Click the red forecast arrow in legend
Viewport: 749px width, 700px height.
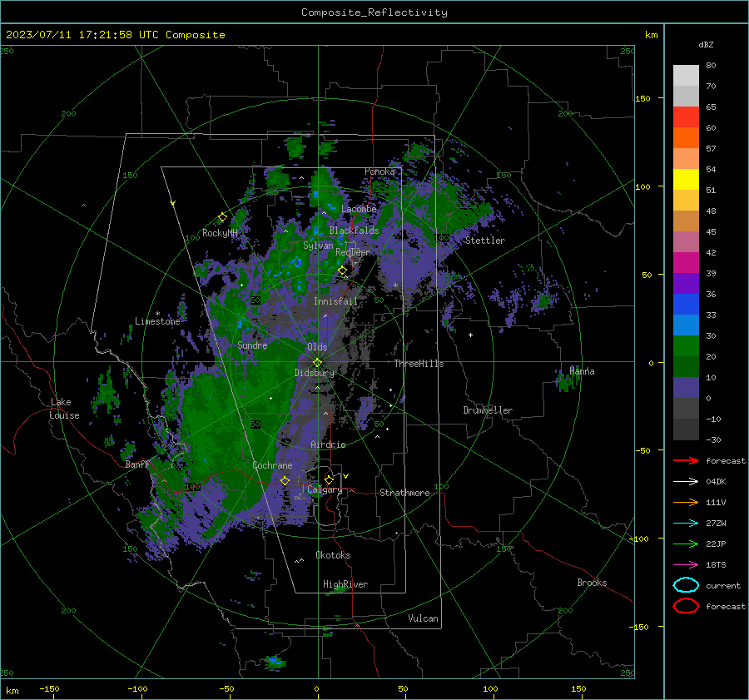click(x=686, y=460)
